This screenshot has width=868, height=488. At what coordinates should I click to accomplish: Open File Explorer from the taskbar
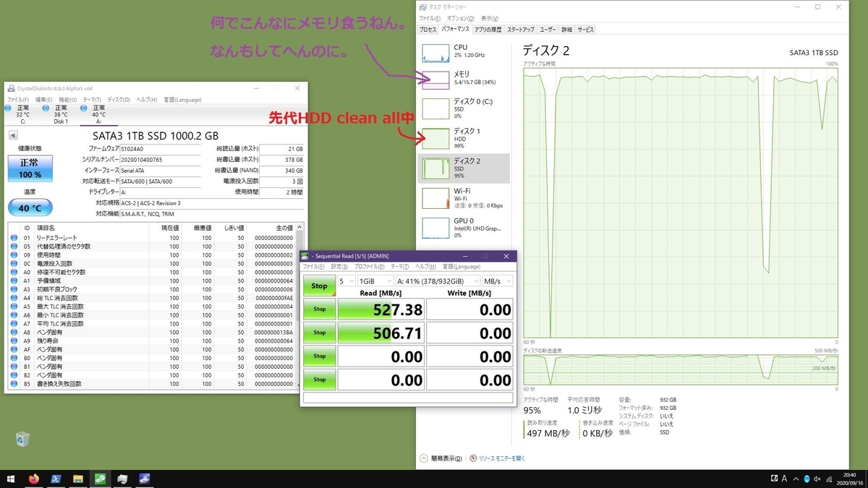[77, 479]
